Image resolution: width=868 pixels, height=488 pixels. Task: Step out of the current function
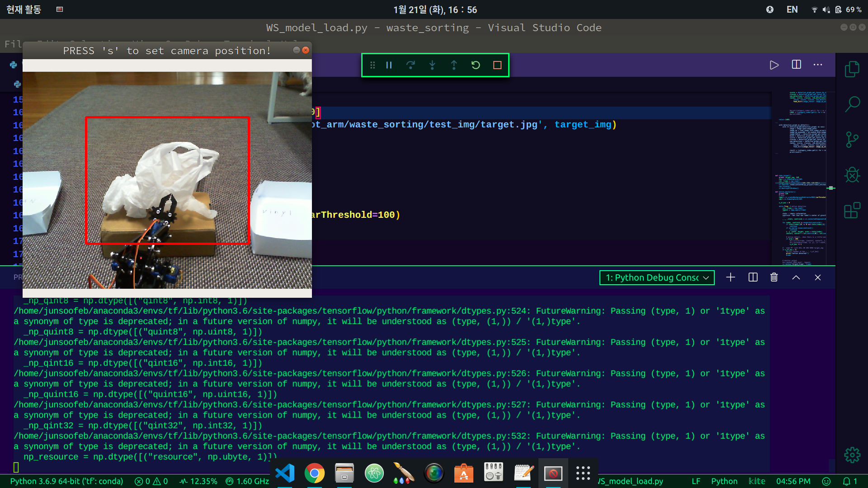(454, 65)
